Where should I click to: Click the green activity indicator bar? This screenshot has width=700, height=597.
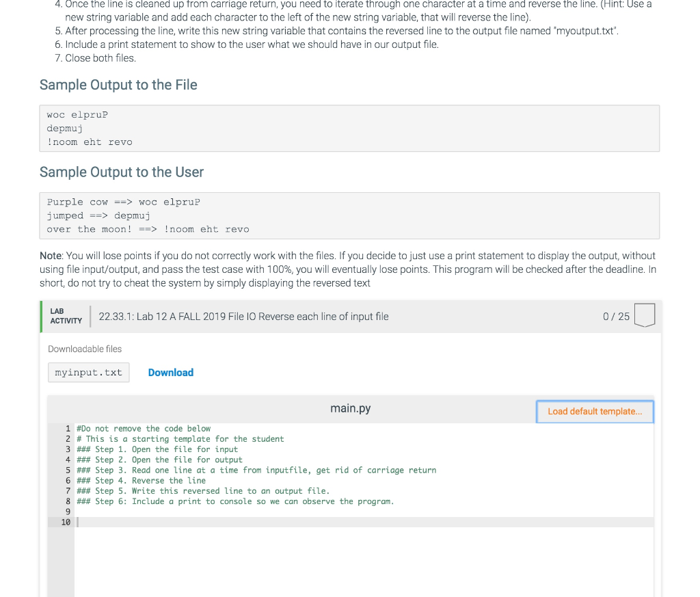click(41, 315)
